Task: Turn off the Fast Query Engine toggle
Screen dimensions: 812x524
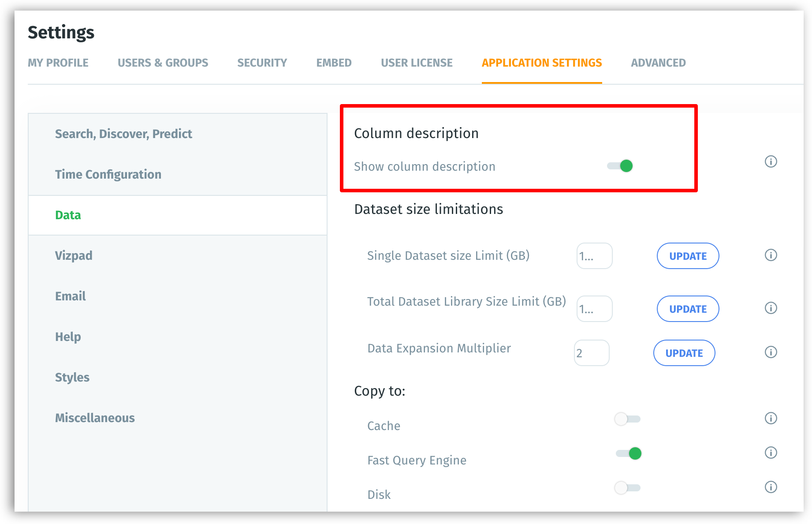Action: click(629, 453)
